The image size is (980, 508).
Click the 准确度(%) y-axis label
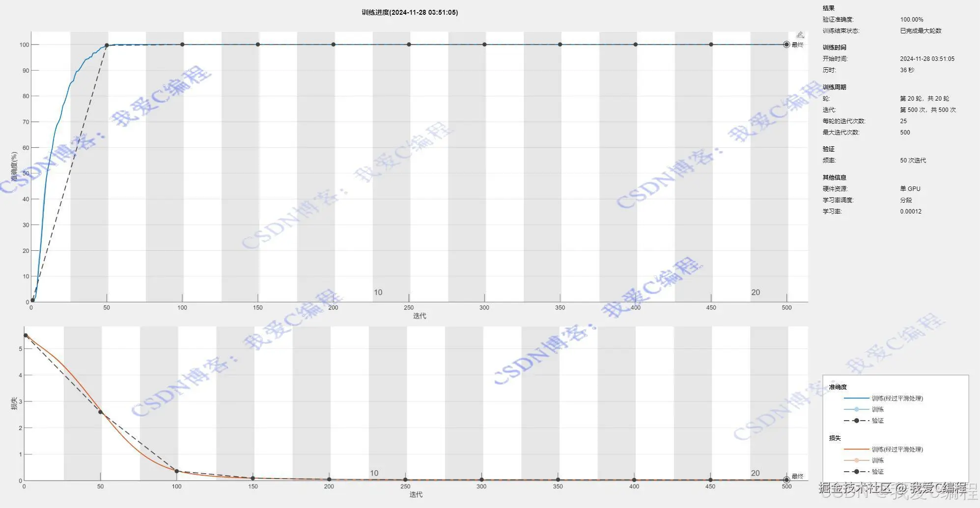15,167
